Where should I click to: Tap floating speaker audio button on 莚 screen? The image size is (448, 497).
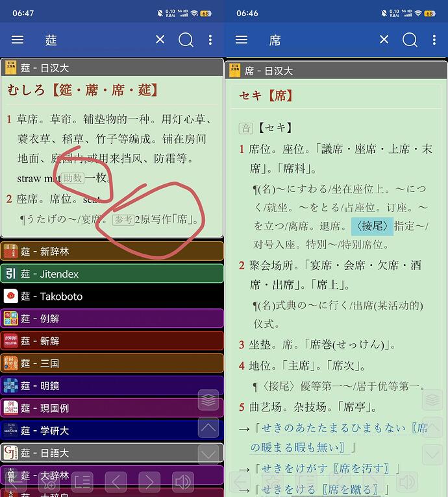click(183, 482)
